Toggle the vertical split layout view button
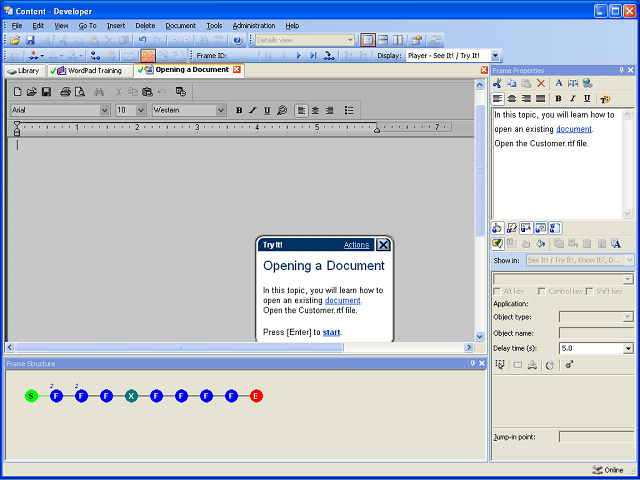 (x=398, y=40)
